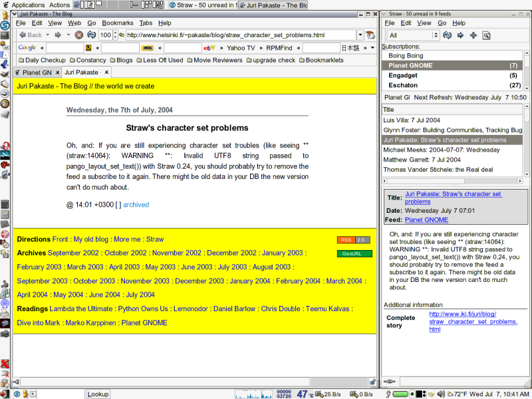
Task: Click the Google smart bookmark icon
Action: pos(27,48)
